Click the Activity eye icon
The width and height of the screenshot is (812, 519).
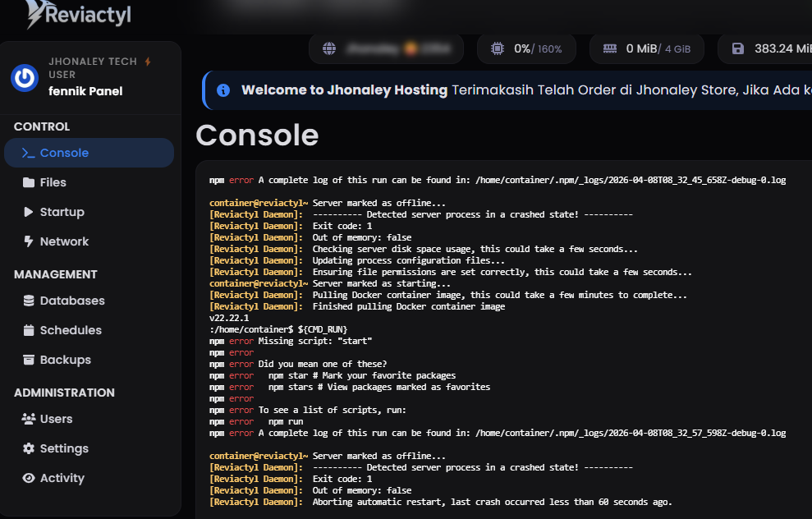(x=29, y=478)
